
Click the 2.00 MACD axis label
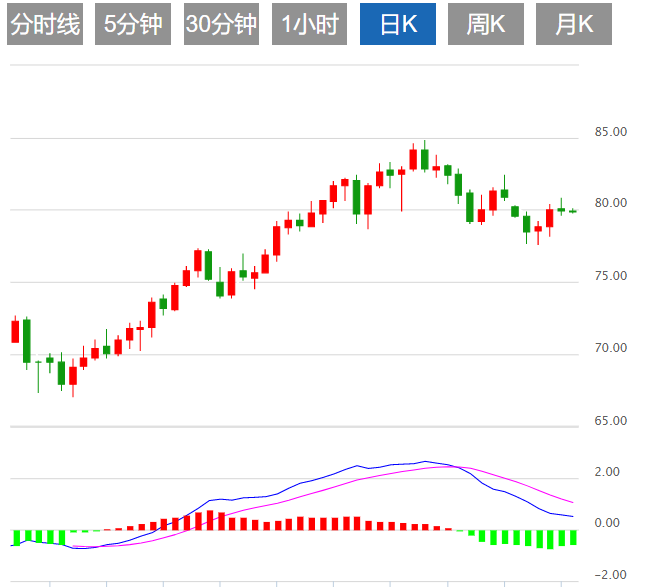605,472
